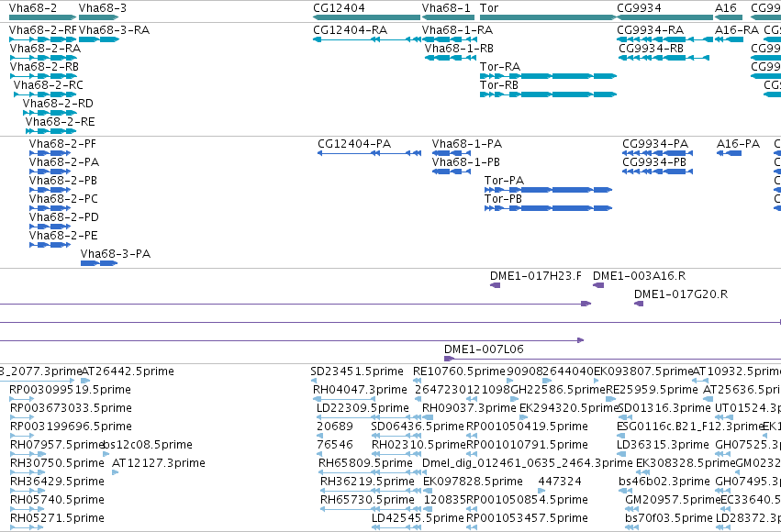Select the Vha68-2 gene label
Image resolution: width=781 pixels, height=532 pixels.
(x=33, y=8)
